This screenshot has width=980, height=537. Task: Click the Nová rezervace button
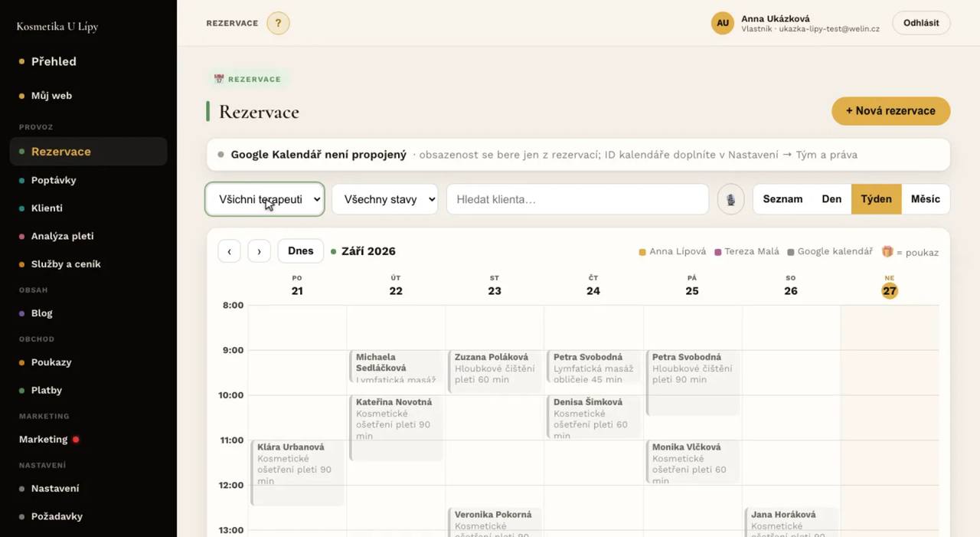click(x=890, y=111)
